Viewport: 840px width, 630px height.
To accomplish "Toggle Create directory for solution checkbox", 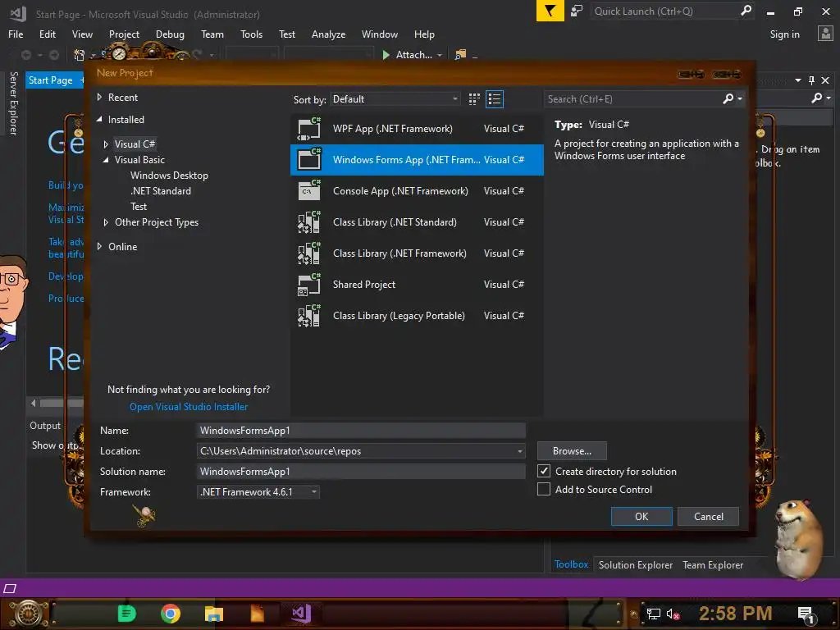I will pos(544,471).
